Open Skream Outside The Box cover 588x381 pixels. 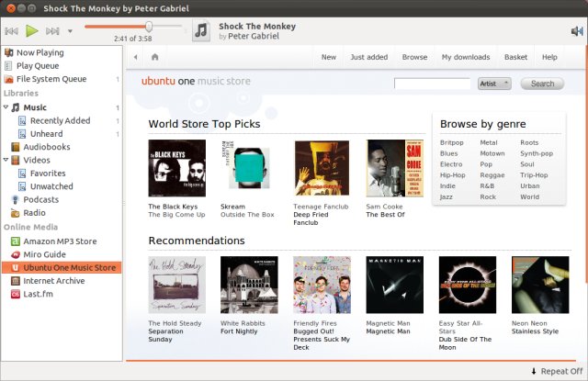pyautogui.click(x=249, y=165)
